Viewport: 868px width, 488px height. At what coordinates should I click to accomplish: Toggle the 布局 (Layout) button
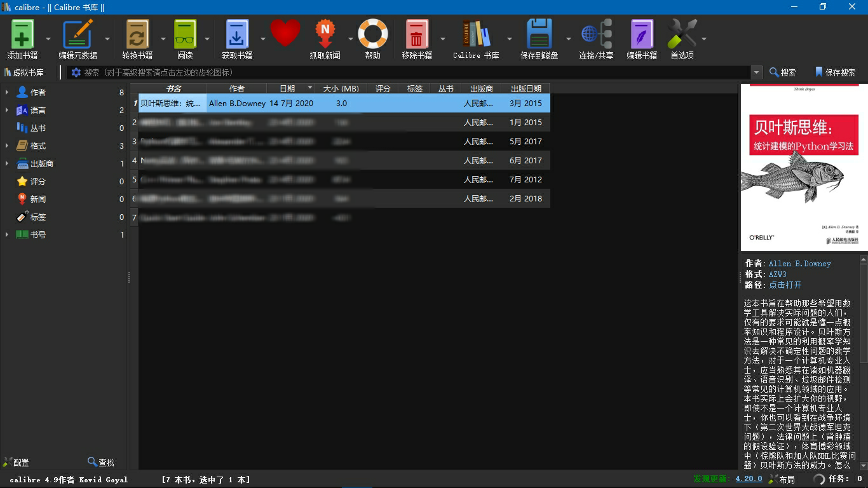tap(781, 479)
